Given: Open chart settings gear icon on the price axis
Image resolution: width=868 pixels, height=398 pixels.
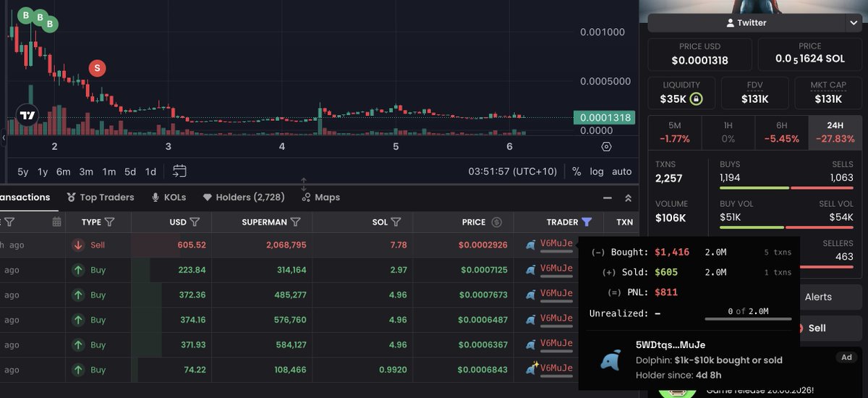Looking at the screenshot, I should (606, 146).
